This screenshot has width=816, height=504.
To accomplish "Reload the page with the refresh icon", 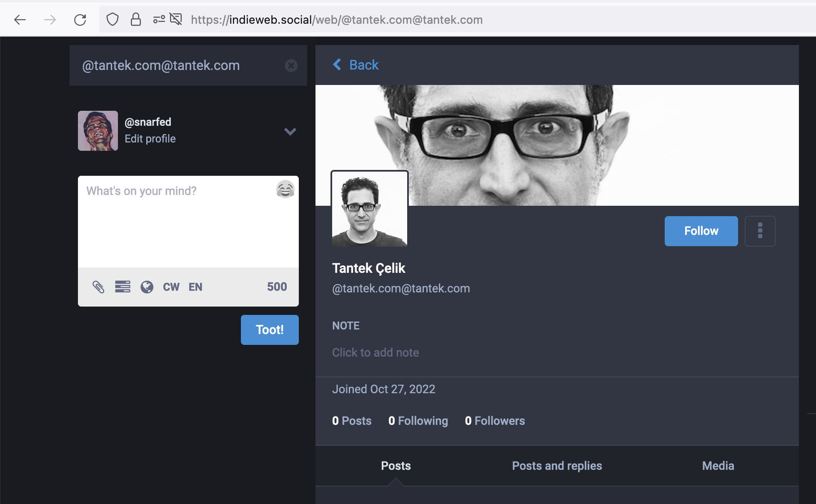I will click(x=80, y=20).
